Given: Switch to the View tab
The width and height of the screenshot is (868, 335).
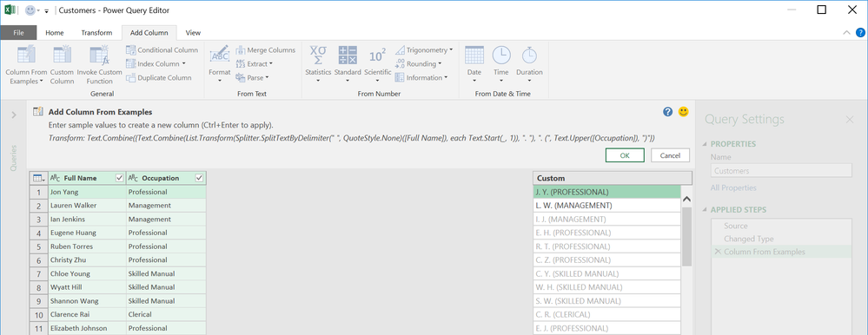Looking at the screenshot, I should (193, 33).
